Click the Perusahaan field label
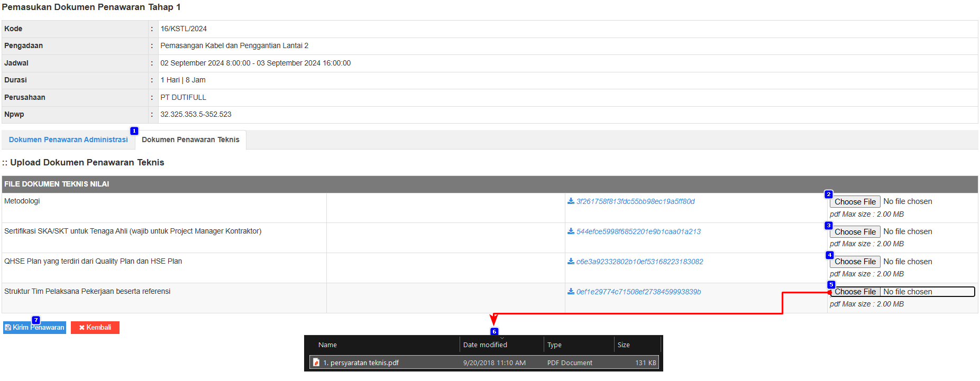This screenshot has width=980, height=381. pyautogui.click(x=25, y=97)
